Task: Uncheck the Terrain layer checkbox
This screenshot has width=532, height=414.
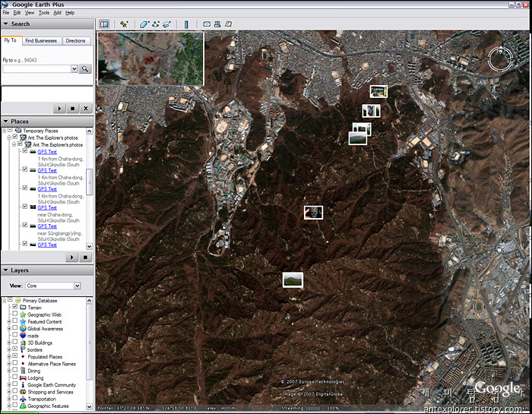Action: [15, 307]
